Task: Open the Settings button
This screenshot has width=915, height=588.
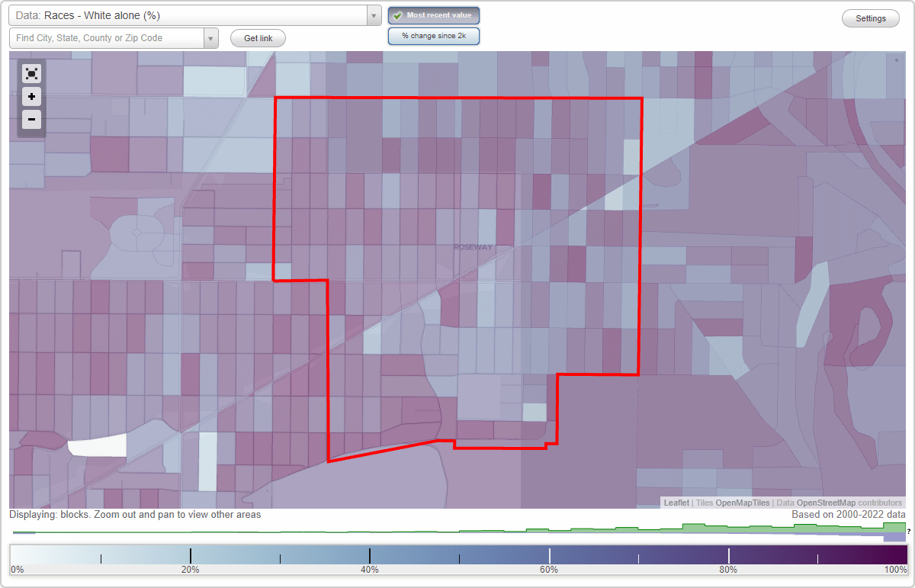Action: coord(871,19)
